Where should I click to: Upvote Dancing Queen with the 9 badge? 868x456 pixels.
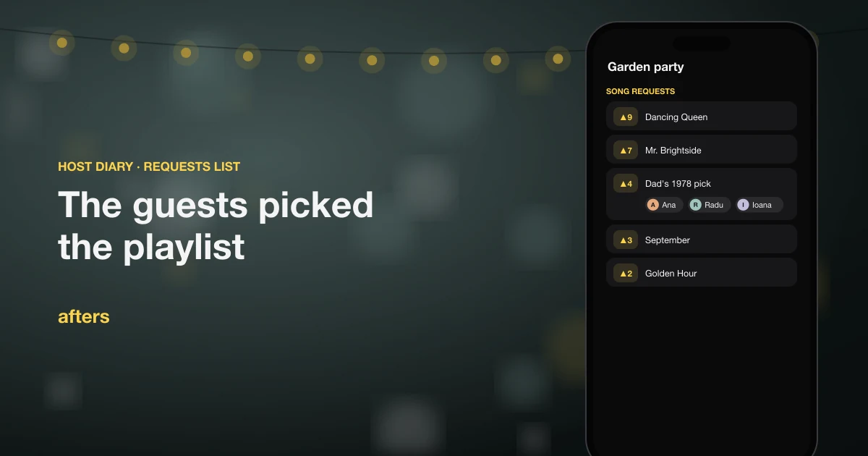tap(626, 117)
